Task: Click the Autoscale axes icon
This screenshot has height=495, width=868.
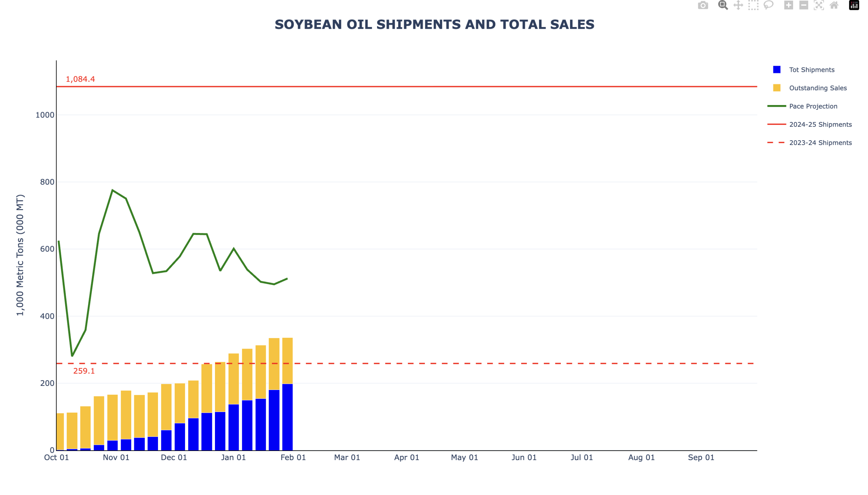Action: click(819, 5)
